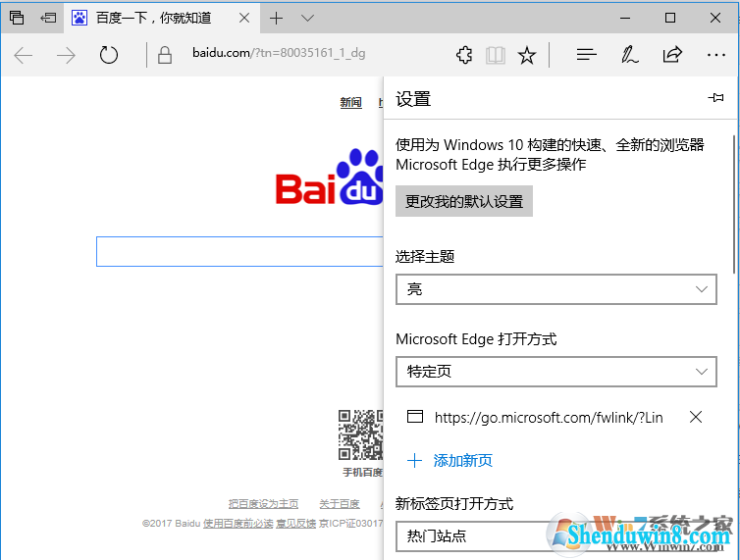Click the Baidu mobile QR code
Image resolution: width=740 pixels, height=560 pixels.
coord(360,435)
